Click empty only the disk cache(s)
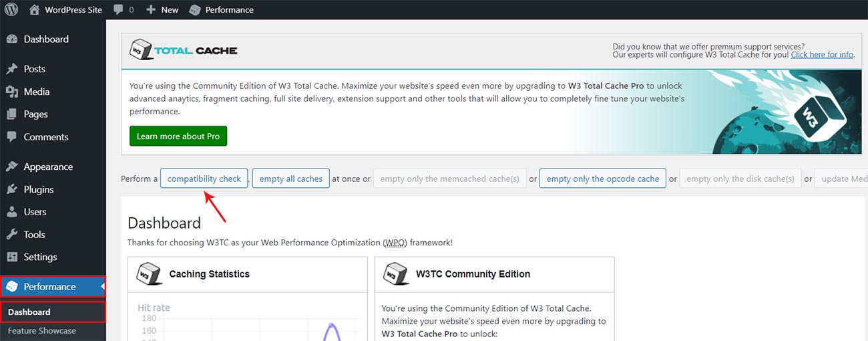868x341 pixels. pyautogui.click(x=740, y=179)
